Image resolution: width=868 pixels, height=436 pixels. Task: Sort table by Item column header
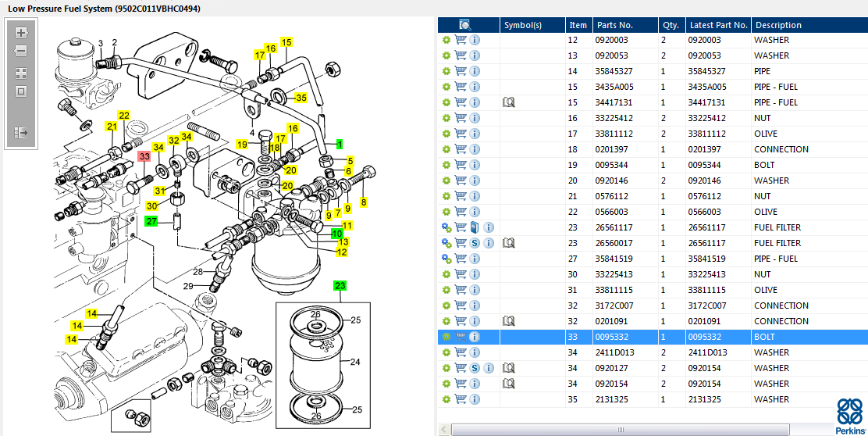point(578,25)
